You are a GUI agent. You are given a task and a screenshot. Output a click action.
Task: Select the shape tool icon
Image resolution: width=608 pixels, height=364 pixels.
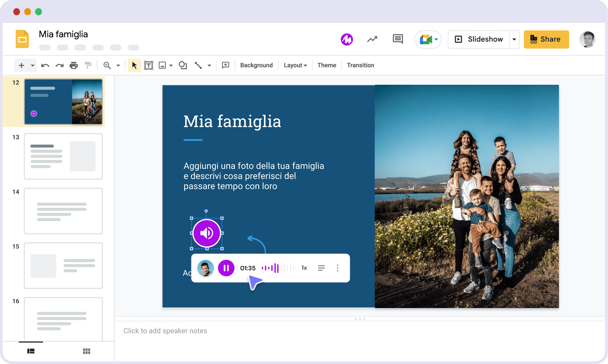(183, 65)
